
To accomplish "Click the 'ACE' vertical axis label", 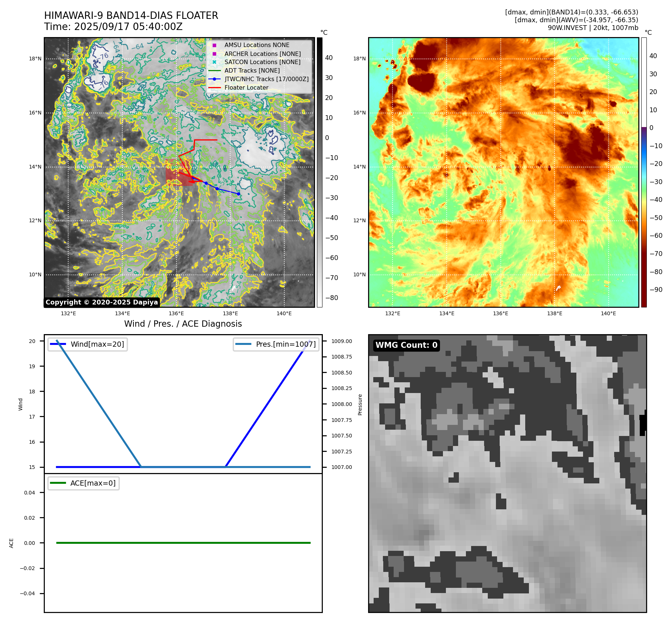I will (x=11, y=543).
